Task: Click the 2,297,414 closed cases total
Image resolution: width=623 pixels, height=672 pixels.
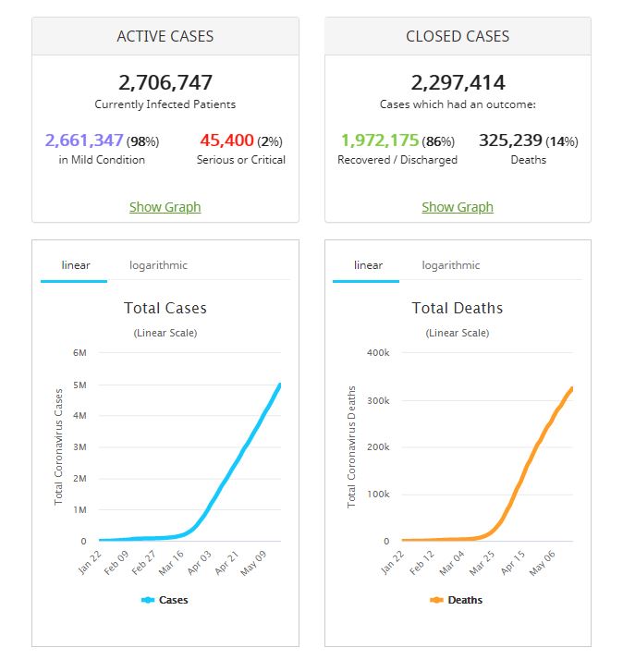Action: [x=458, y=82]
